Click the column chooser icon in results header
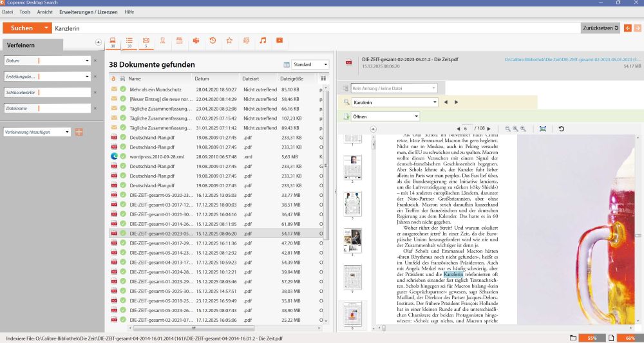The height and width of the screenshot is (343, 644). (324, 79)
